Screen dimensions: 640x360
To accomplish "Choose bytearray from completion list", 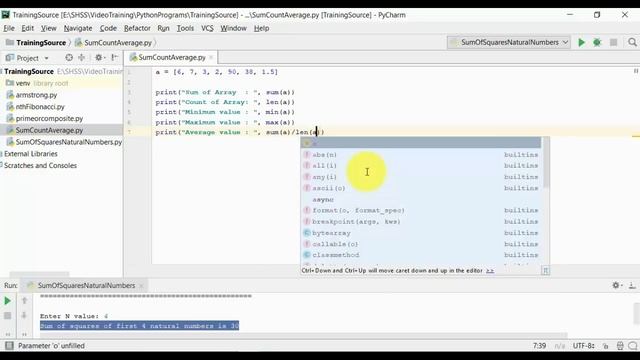I will (420, 233).
